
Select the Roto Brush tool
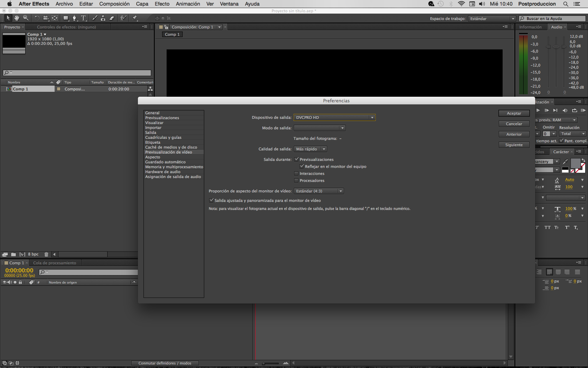coord(123,18)
